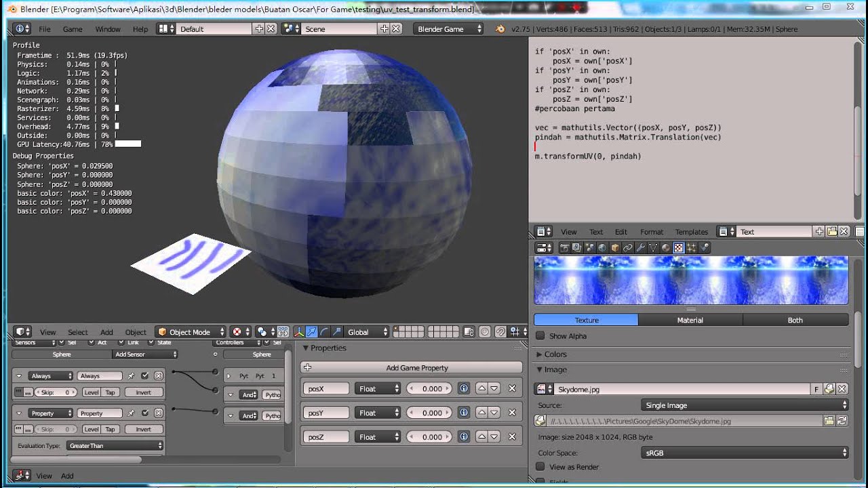Open the Single Image source dropdown
The image size is (868, 488).
(745, 405)
